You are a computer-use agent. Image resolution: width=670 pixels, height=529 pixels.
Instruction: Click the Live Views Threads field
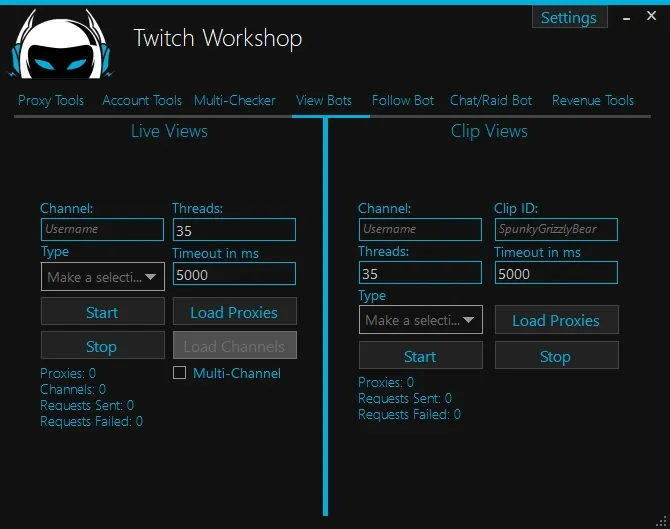click(x=234, y=229)
